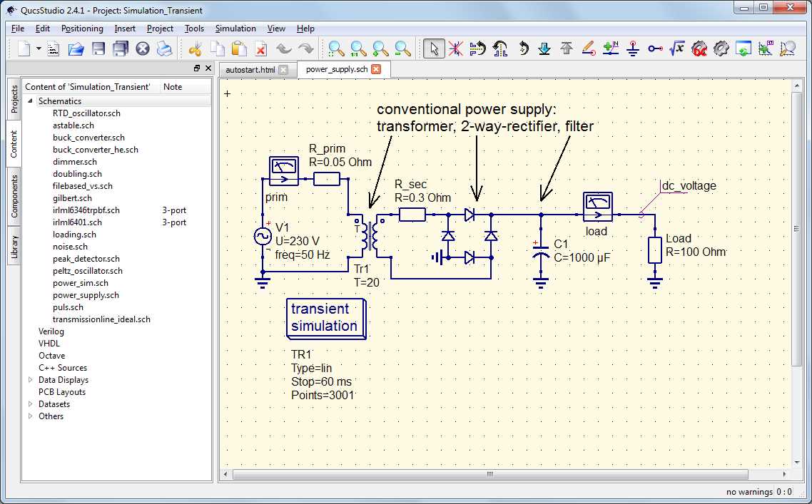This screenshot has width=812, height=504.
Task: Click the Paste clipboard icon
Action: pos(239,49)
